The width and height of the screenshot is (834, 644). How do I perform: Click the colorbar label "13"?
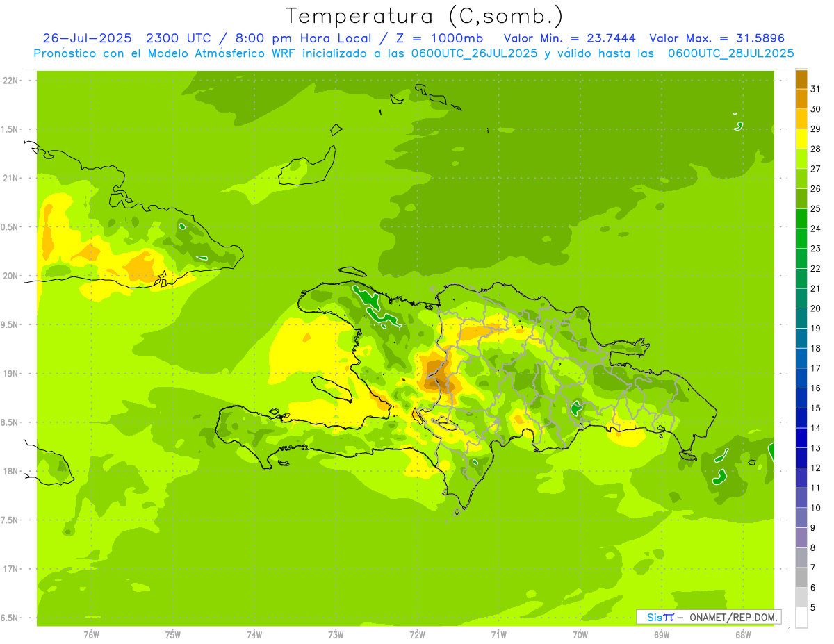pyautogui.click(x=816, y=448)
